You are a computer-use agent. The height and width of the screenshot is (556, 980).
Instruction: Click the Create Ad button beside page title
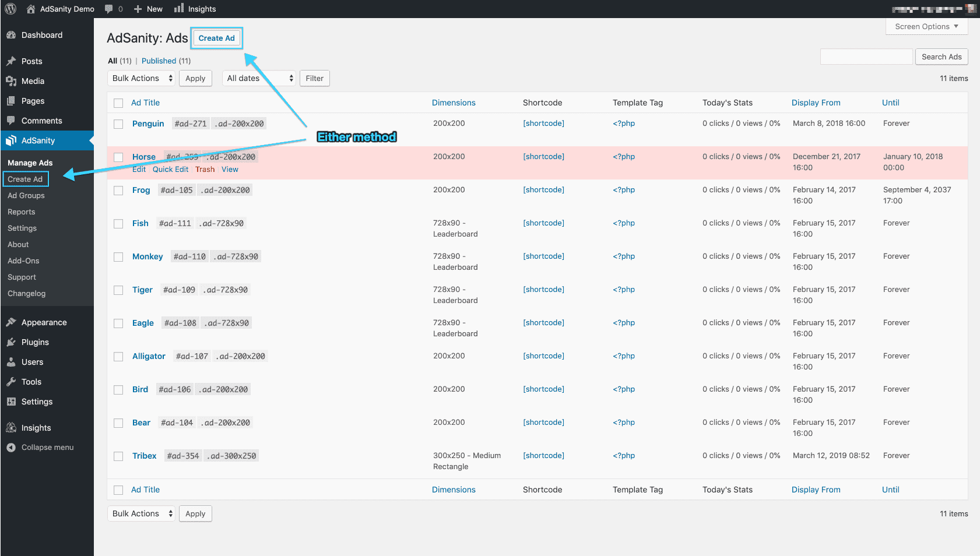[x=216, y=38]
